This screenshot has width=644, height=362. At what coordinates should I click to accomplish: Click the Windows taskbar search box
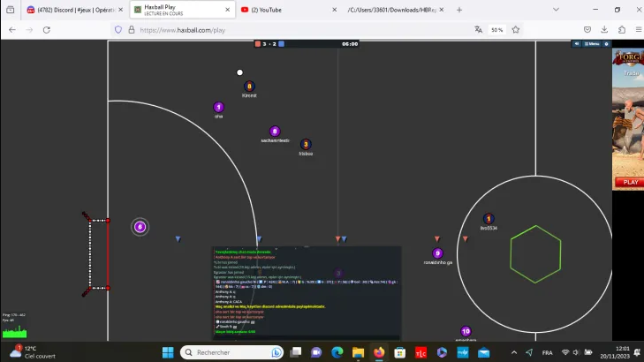(x=230, y=352)
